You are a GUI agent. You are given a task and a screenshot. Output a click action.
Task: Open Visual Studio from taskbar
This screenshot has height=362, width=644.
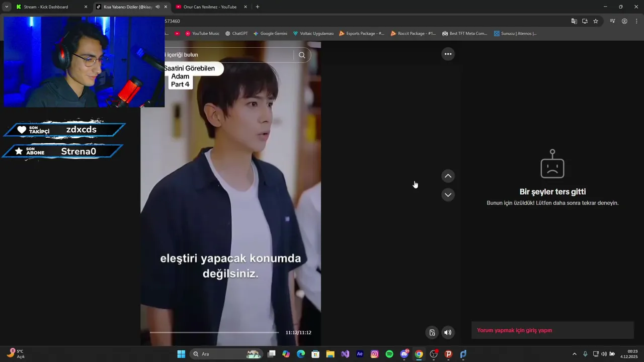pos(345,354)
